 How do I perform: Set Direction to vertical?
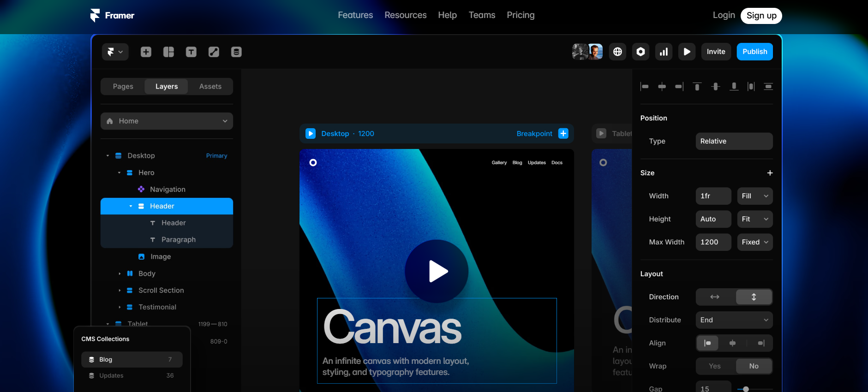pyautogui.click(x=754, y=297)
